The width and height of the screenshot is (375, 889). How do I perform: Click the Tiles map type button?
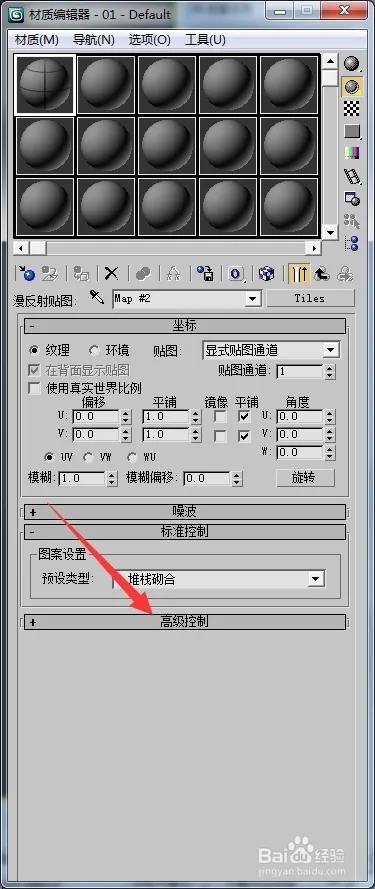click(x=310, y=298)
